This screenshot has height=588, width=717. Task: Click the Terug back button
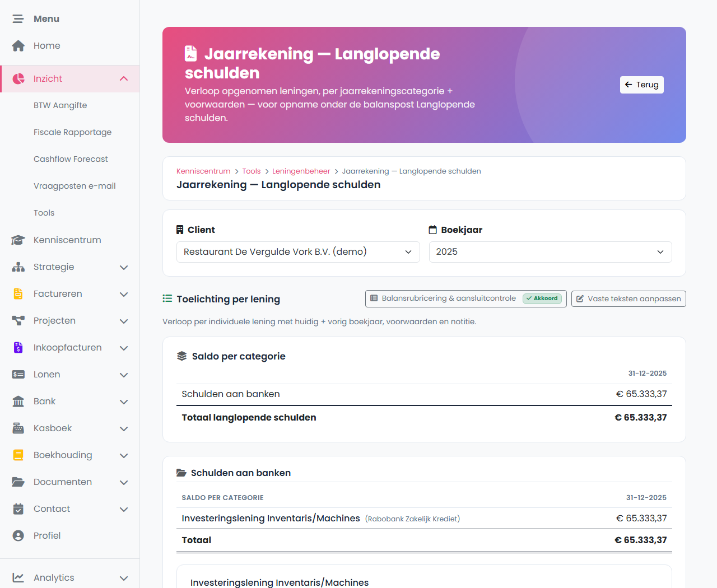(x=642, y=85)
